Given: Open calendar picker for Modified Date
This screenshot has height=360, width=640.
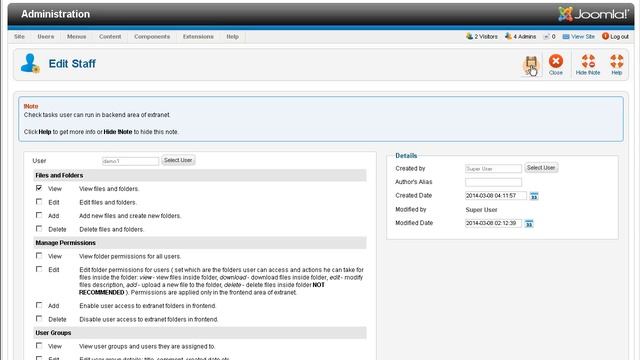Looking at the screenshot, I should (x=529, y=223).
